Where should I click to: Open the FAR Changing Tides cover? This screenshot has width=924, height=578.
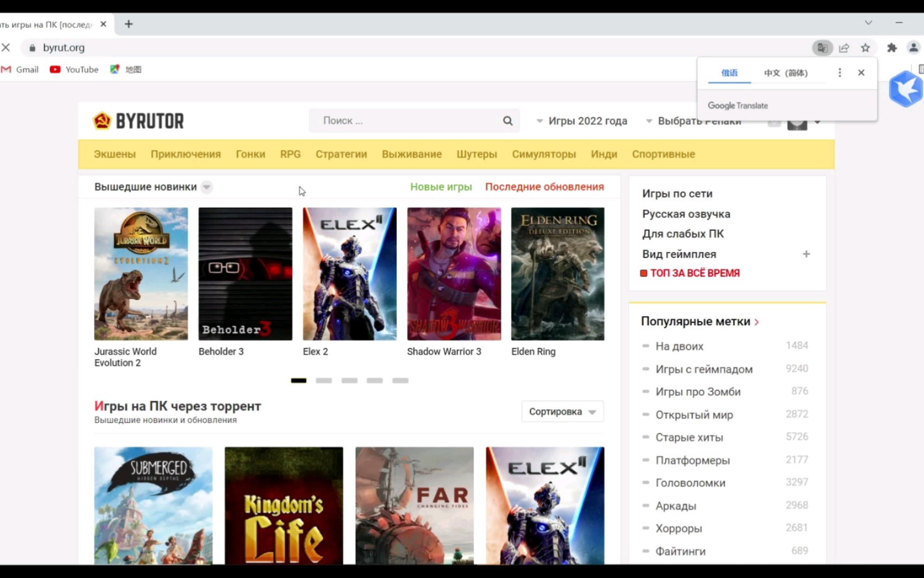[414, 506]
